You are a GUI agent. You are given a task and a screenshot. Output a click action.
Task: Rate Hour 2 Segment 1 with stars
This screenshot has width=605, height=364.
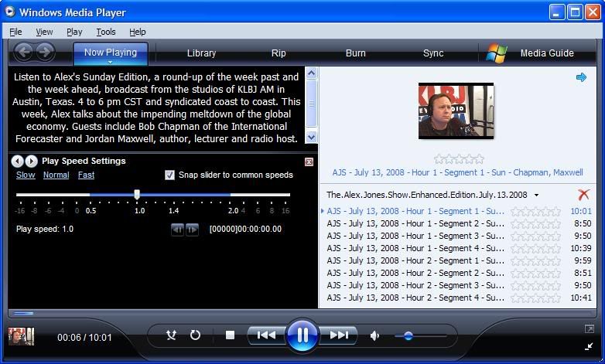[535, 260]
